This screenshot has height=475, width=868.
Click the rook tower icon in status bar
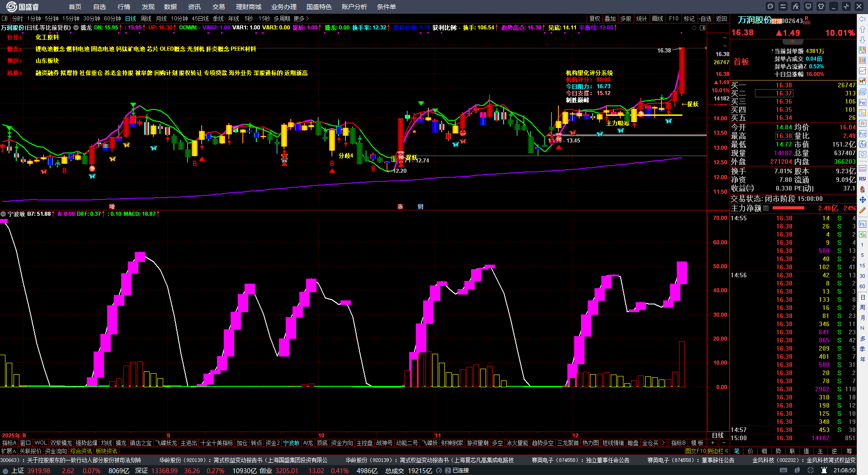pyautogui.click(x=824, y=470)
